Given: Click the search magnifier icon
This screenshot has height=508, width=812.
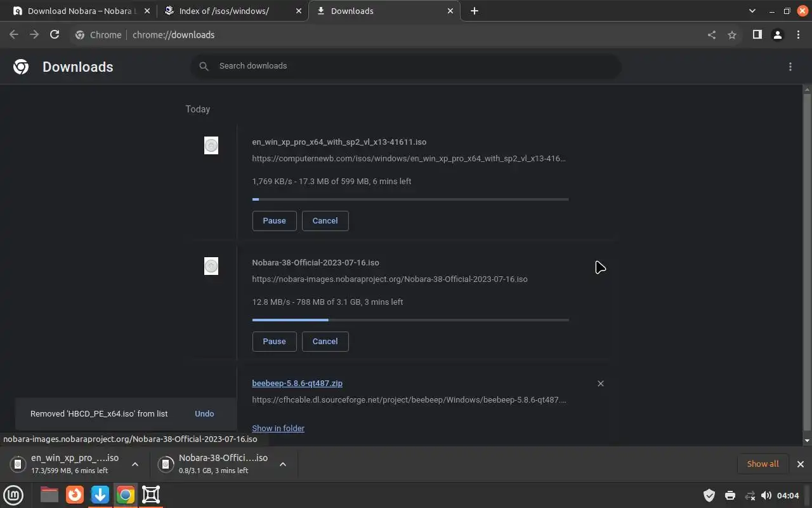Looking at the screenshot, I should point(204,66).
